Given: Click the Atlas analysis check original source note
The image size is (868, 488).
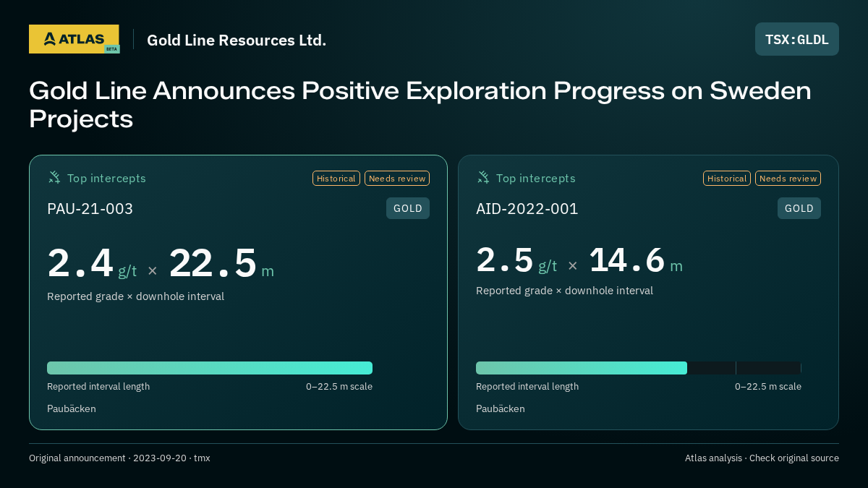Looking at the screenshot, I should pyautogui.click(x=762, y=458).
